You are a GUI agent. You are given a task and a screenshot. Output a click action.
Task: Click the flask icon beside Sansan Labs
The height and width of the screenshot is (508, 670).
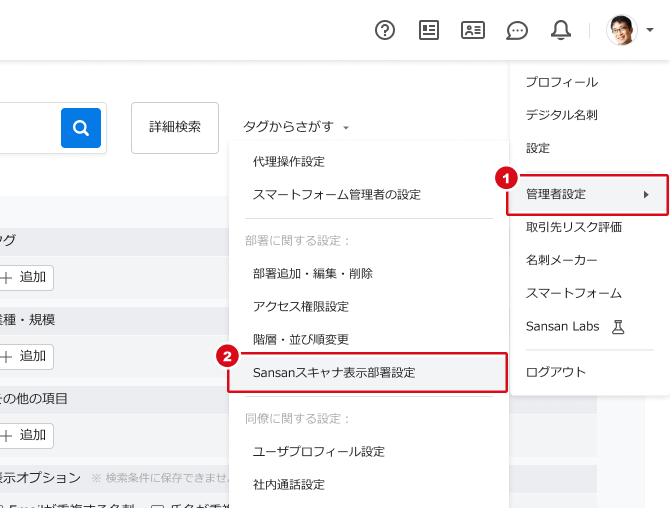(617, 327)
